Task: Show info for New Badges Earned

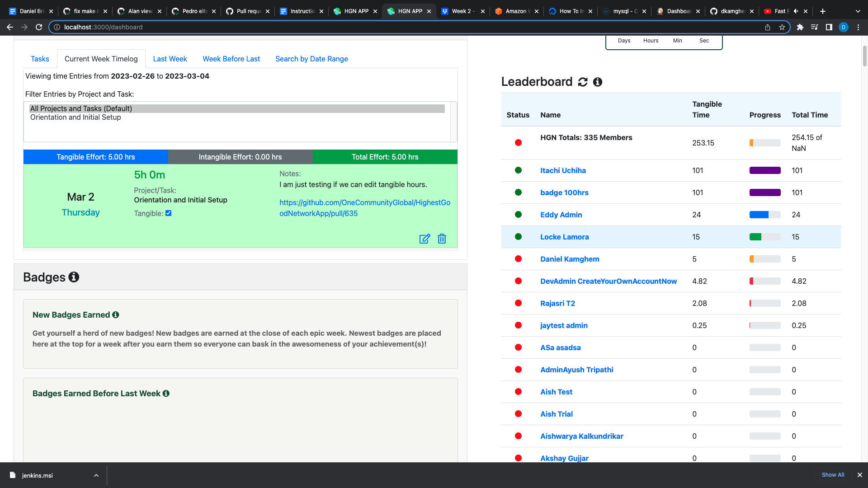Action: (x=116, y=315)
